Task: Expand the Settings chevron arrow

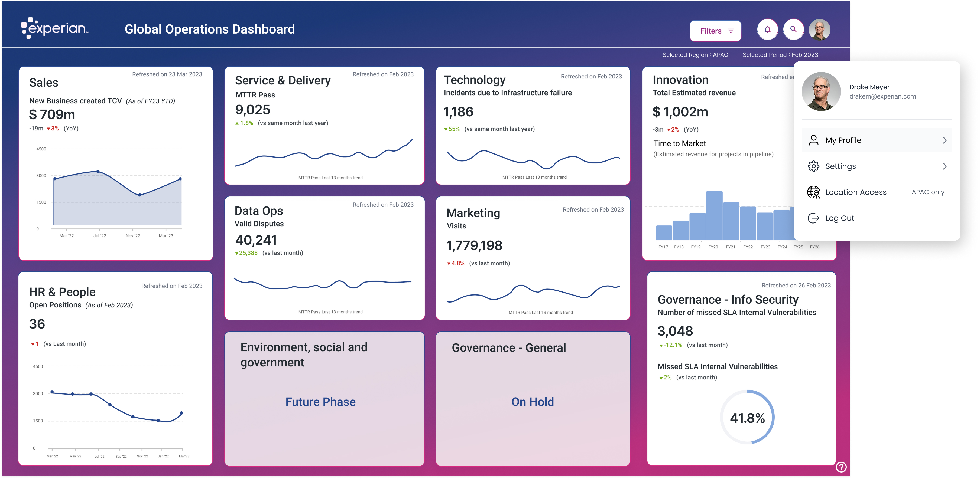Action: pos(944,166)
